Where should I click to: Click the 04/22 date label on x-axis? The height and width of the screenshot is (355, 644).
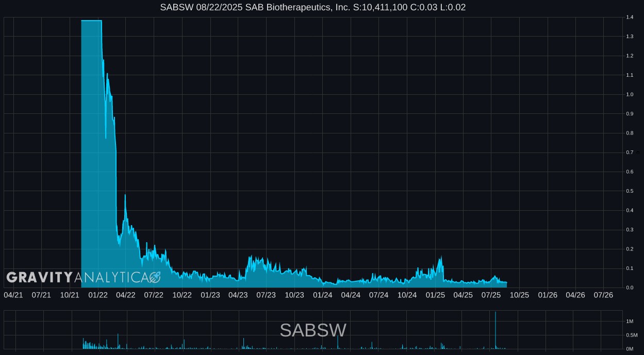click(x=126, y=295)
